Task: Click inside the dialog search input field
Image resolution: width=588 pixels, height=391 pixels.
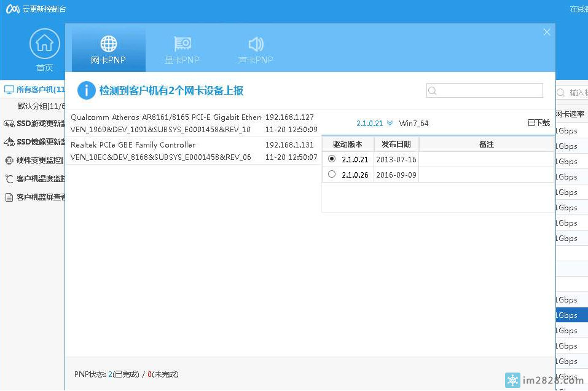Action: (x=489, y=91)
